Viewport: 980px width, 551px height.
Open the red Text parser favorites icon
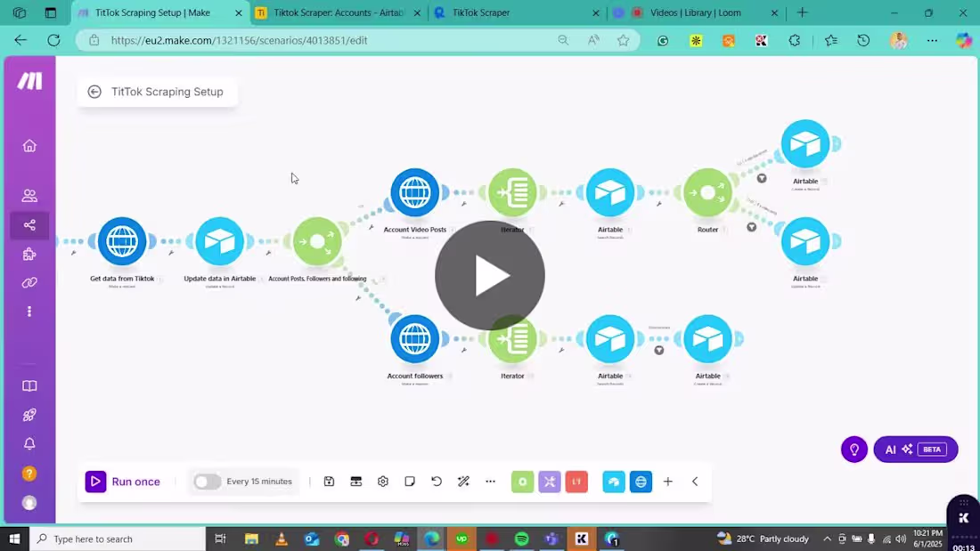point(576,482)
